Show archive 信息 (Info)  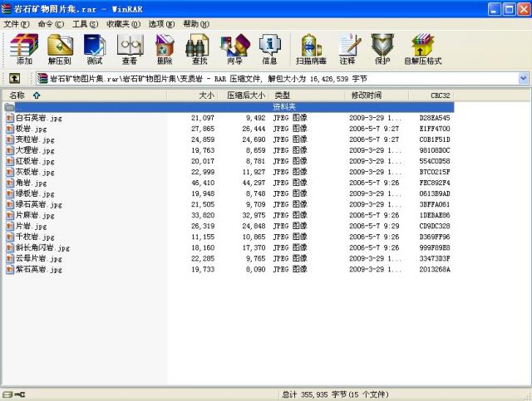(x=269, y=50)
